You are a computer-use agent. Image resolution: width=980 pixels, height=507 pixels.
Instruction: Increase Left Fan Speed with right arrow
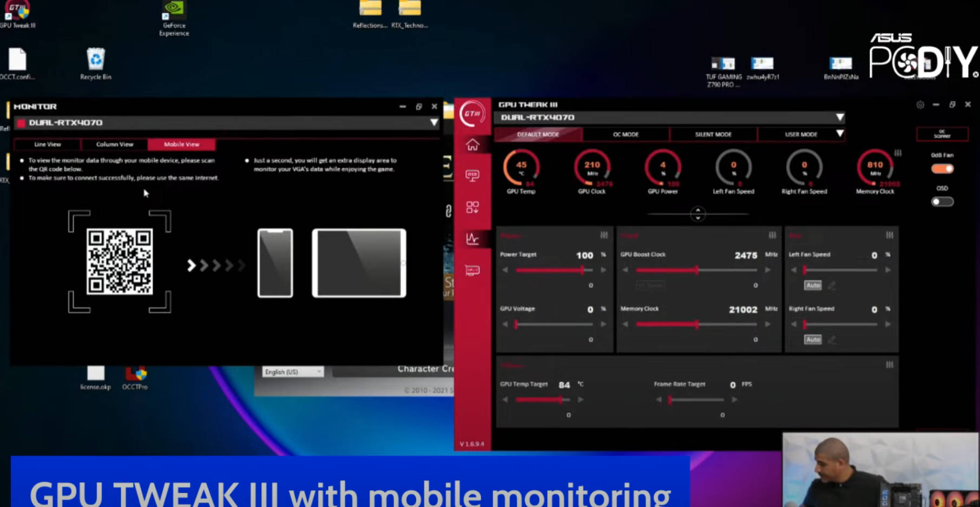click(x=888, y=270)
